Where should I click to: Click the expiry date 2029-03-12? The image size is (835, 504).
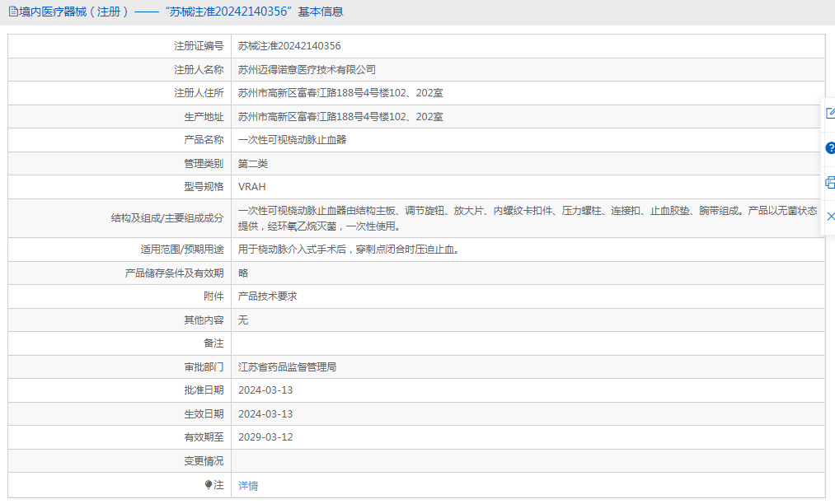tap(265, 437)
